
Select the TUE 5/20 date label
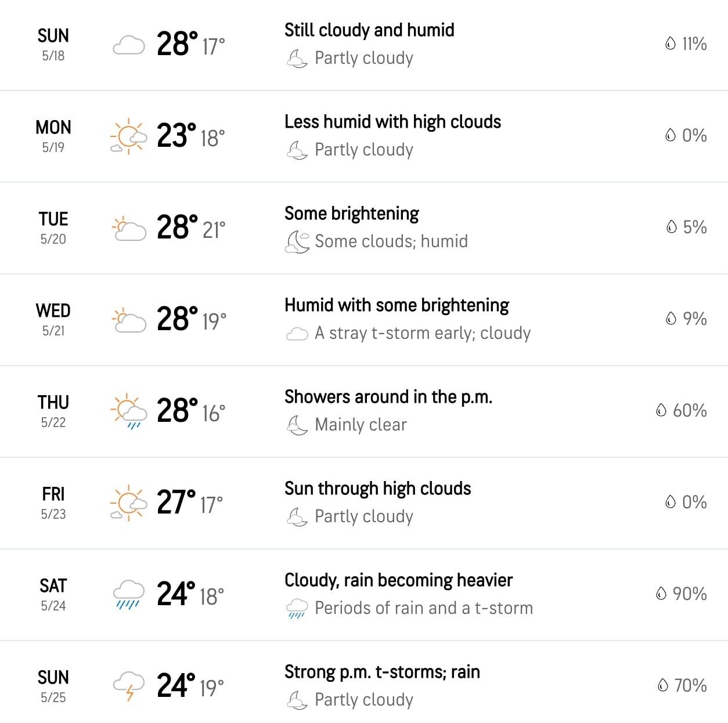coord(53,227)
